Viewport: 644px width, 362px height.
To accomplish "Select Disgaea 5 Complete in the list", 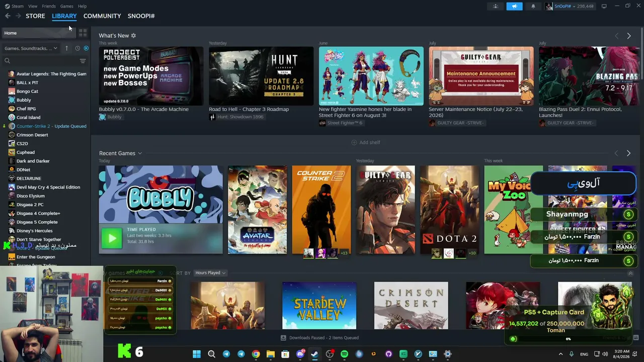I will [37, 222].
